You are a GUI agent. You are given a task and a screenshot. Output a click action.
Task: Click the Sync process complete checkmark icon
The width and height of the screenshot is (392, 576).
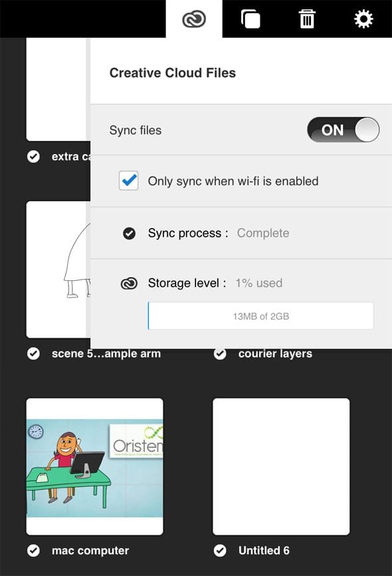click(x=129, y=233)
